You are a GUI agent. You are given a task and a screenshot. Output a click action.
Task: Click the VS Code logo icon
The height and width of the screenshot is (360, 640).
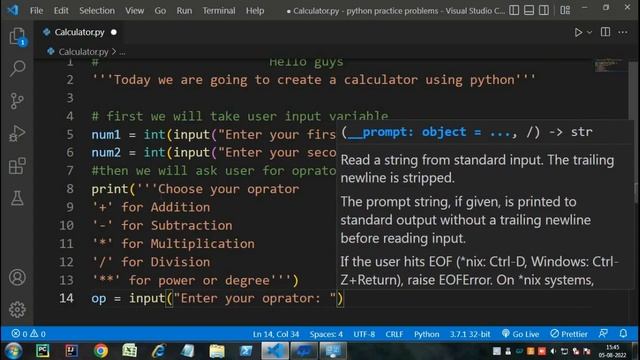pyautogui.click(x=13, y=10)
